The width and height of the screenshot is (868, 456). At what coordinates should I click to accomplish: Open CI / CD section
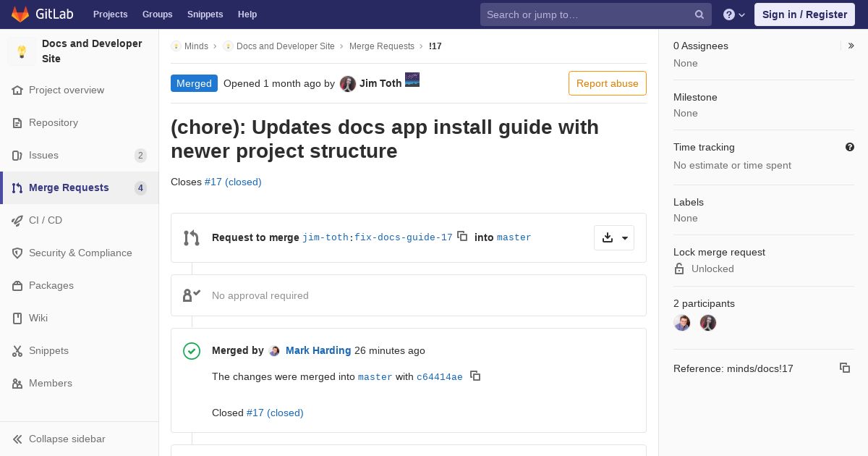click(x=80, y=220)
